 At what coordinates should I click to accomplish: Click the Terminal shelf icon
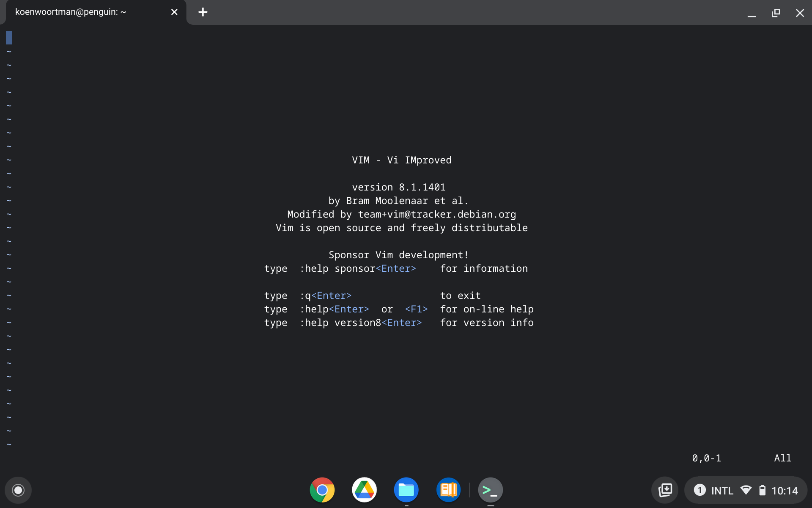coord(490,490)
